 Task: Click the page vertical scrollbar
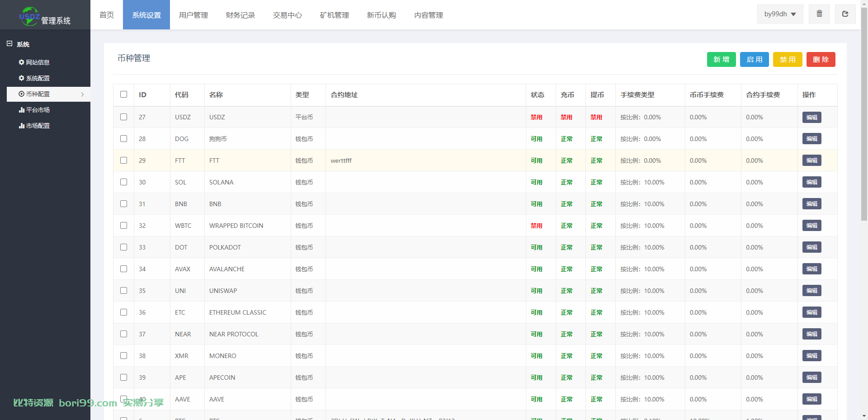pos(864,113)
